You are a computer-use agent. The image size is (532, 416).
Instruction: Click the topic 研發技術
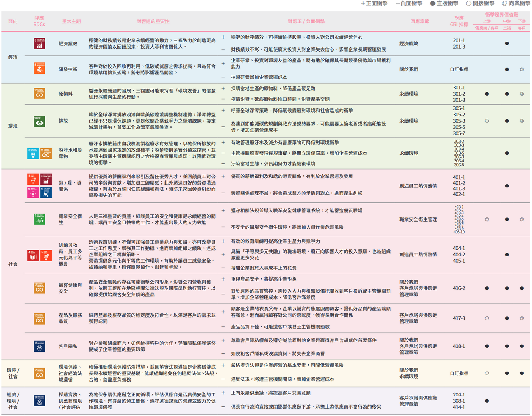click(68, 69)
